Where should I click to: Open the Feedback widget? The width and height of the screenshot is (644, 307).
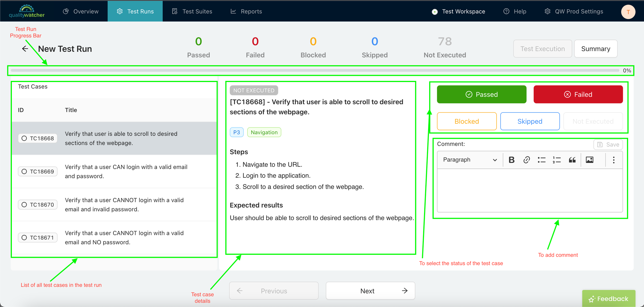click(x=609, y=298)
